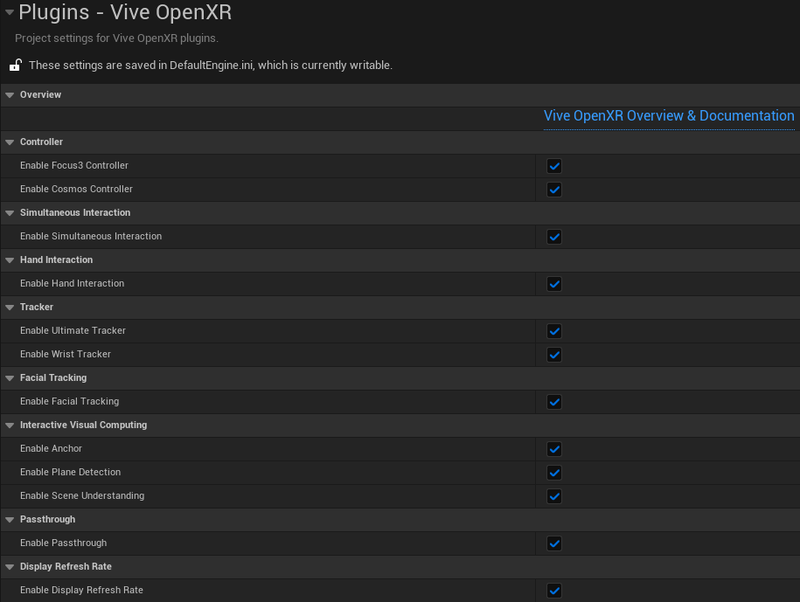Click the "Enable Simultaneous Interaction" label text
This screenshot has width=800, height=602.
[x=91, y=236]
